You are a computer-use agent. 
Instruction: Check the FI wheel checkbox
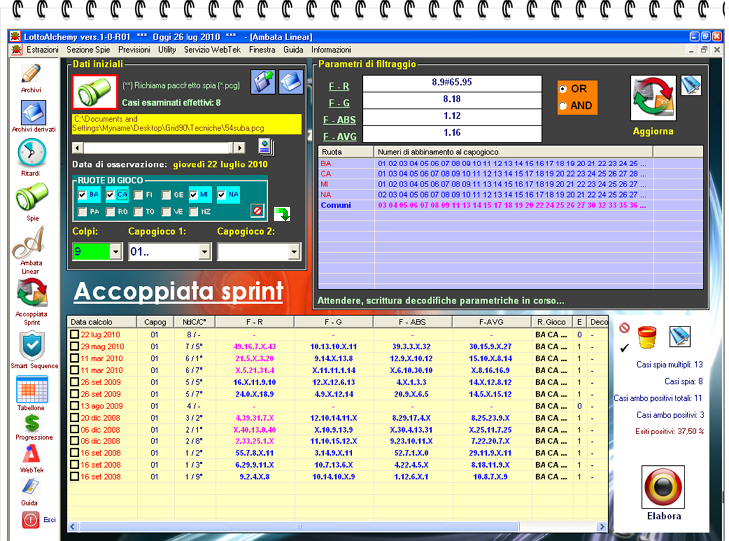138,195
